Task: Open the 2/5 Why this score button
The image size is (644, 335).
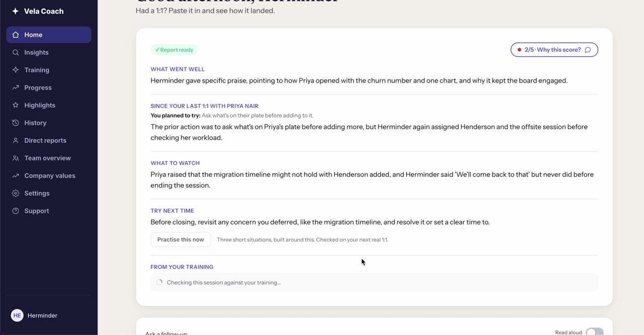Action: coord(554,50)
